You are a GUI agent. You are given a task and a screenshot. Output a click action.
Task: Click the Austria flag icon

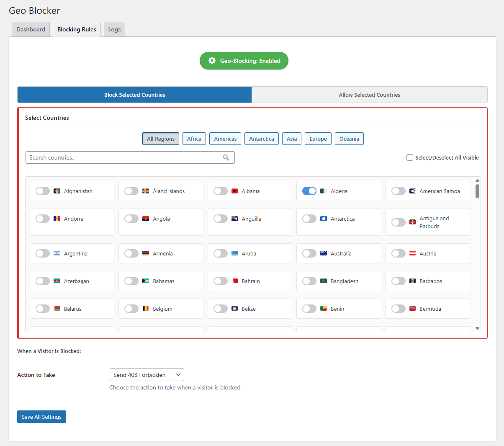click(412, 253)
